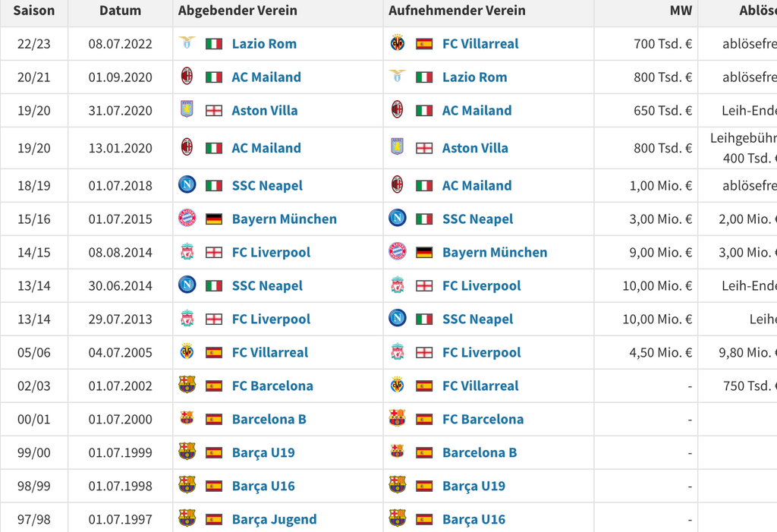Screen dimensions: 777x532
Task: Click AC Mailand crest in the 01.09.2020 row
Action: [187, 77]
